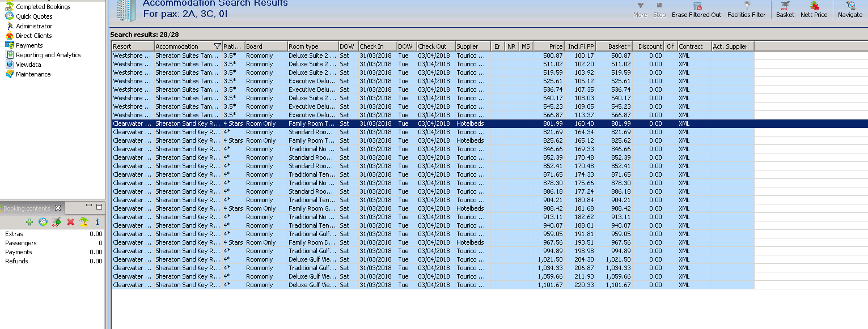The image size is (868, 329).
Task: Open the Basket toolbar button
Action: tap(785, 10)
